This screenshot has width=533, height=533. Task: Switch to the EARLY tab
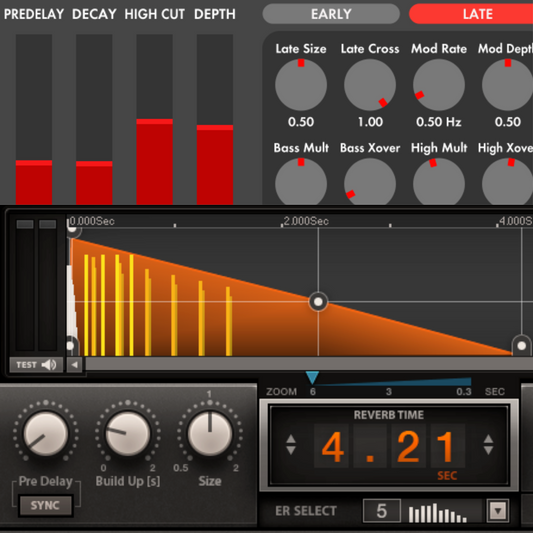331,14
